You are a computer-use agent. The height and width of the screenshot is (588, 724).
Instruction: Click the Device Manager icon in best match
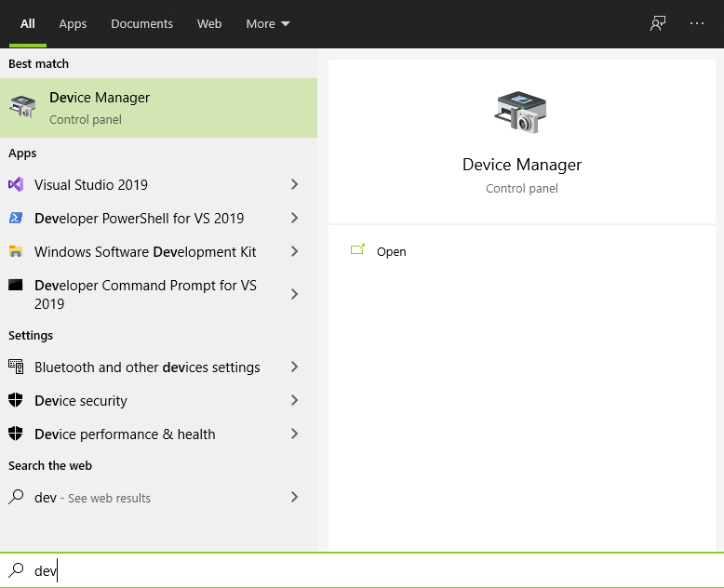pos(22,107)
